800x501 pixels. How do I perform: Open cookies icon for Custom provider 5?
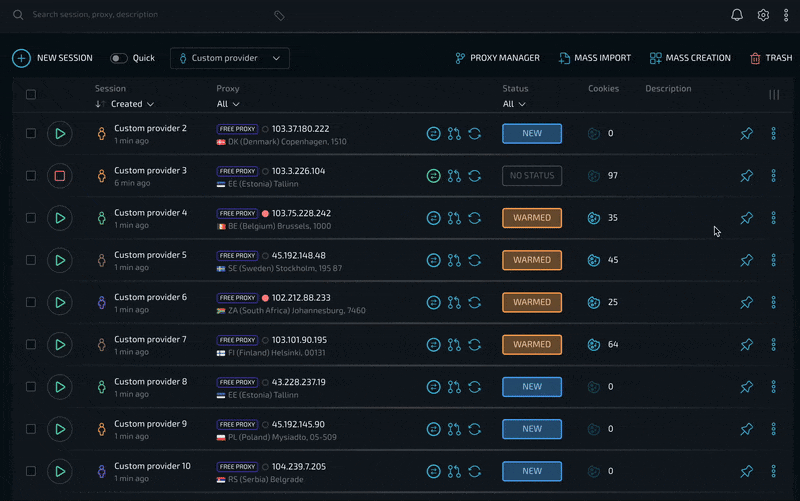point(594,260)
